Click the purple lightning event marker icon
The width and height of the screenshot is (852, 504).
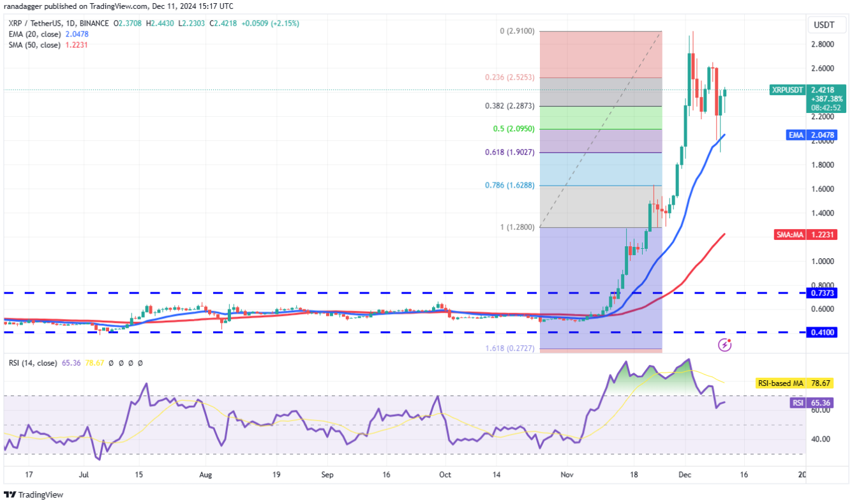[x=724, y=345]
